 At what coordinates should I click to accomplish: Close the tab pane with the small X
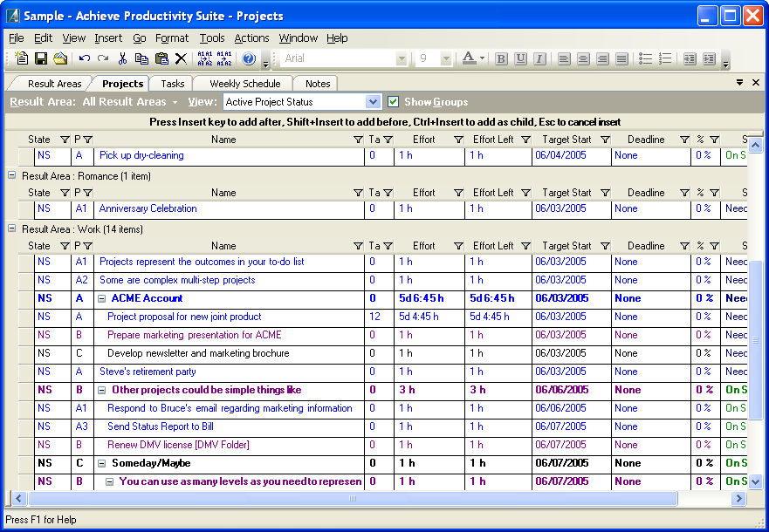[x=756, y=82]
